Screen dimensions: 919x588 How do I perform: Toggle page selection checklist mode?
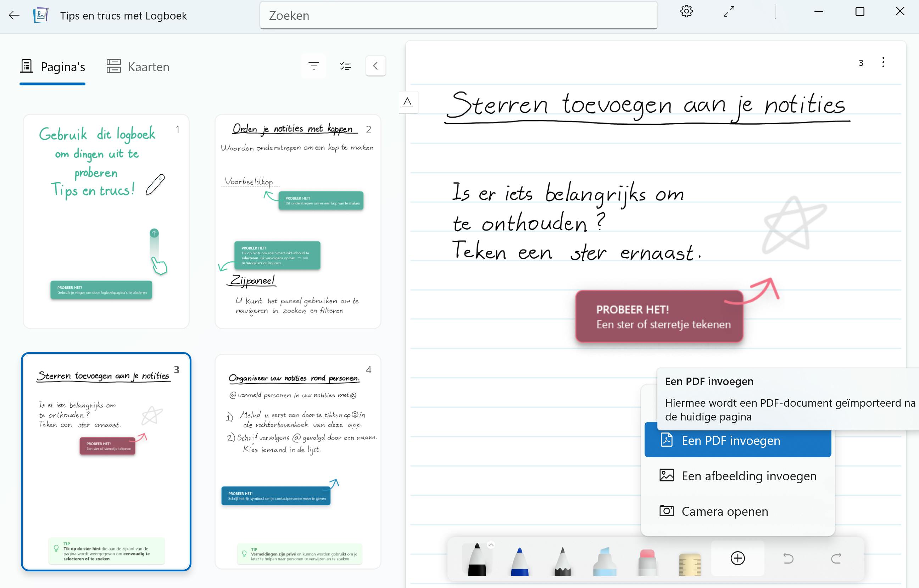345,66
